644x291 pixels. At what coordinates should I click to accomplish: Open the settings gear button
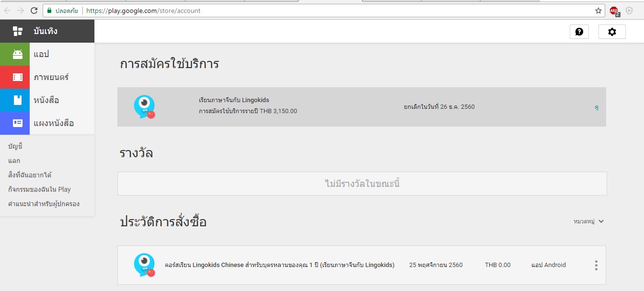(x=612, y=32)
